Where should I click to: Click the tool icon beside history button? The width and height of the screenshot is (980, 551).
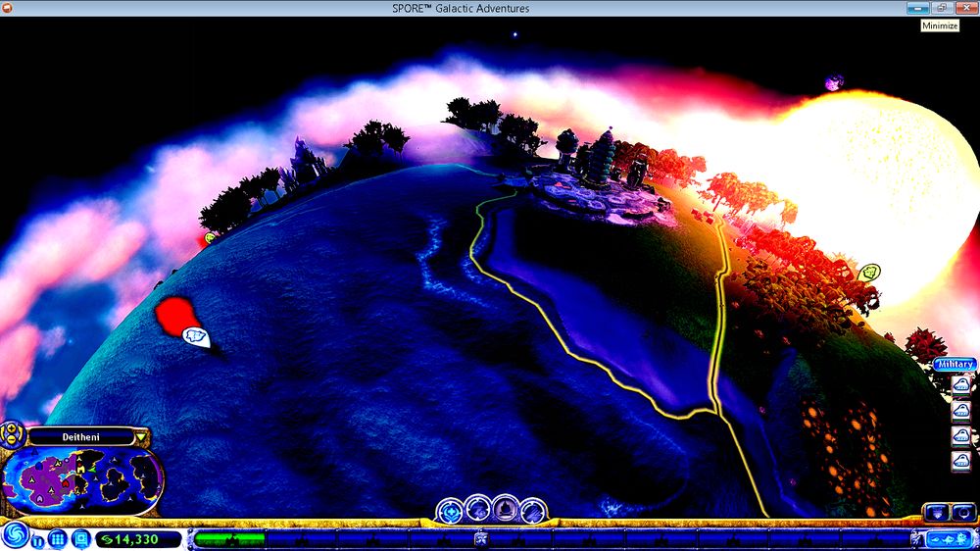(917, 539)
